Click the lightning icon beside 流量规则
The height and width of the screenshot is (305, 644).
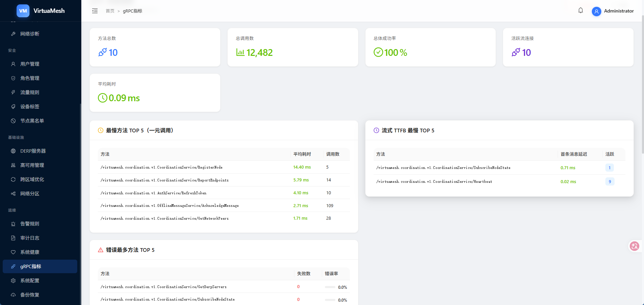tap(13, 92)
